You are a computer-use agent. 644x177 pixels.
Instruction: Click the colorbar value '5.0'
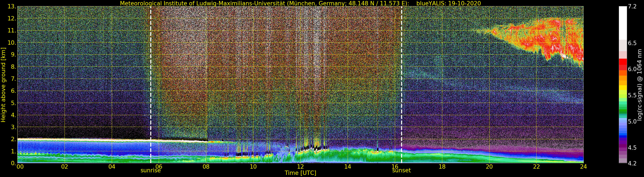point(632,121)
